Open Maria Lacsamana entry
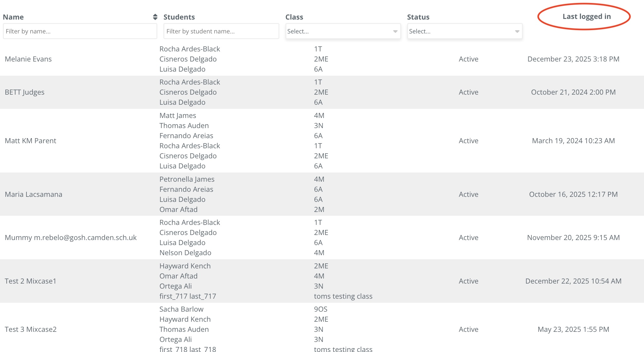The image size is (644, 352). (x=33, y=194)
